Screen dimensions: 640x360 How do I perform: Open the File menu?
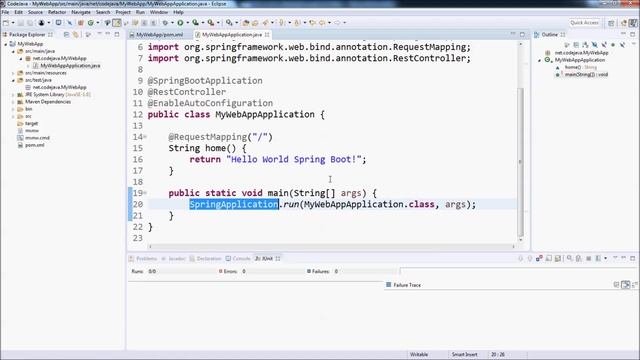tap(5, 12)
